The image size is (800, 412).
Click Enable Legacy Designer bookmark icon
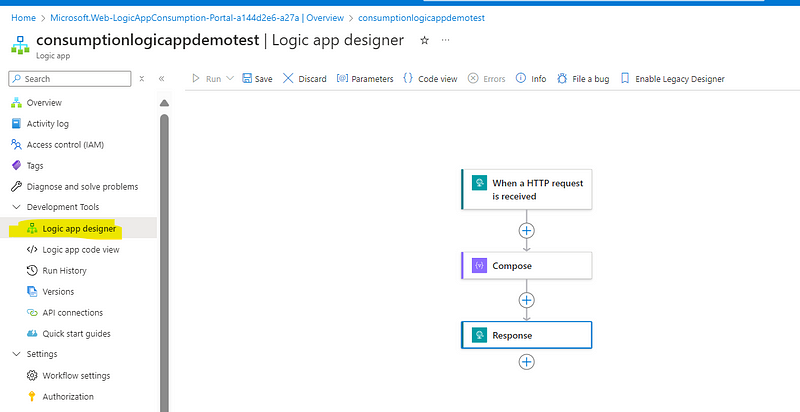pyautogui.click(x=624, y=79)
